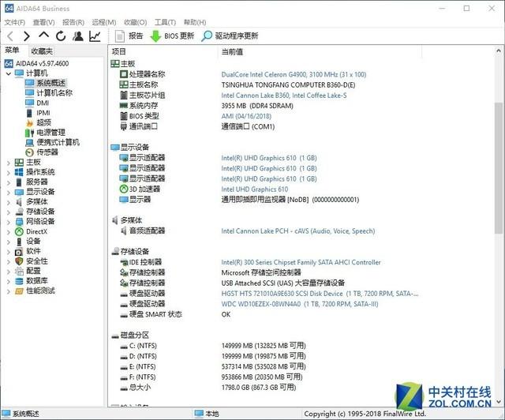Collapse the 计算机 tree node
This screenshot has width=505, height=420.
coord(9,73)
